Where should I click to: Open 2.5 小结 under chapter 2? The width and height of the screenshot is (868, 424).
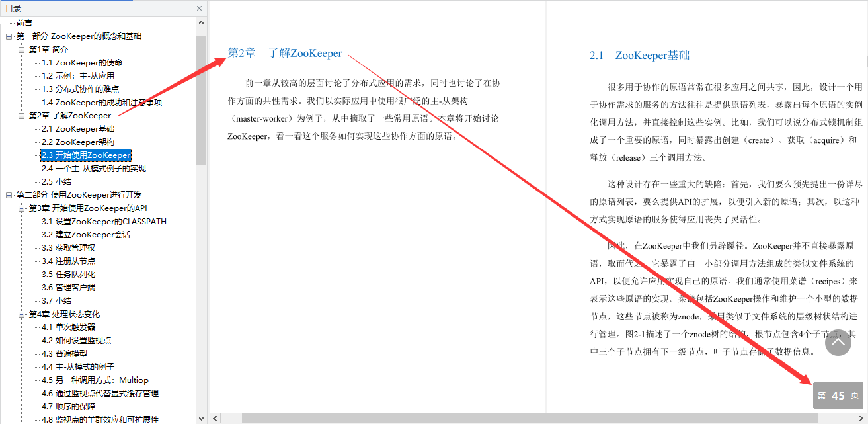57,182
